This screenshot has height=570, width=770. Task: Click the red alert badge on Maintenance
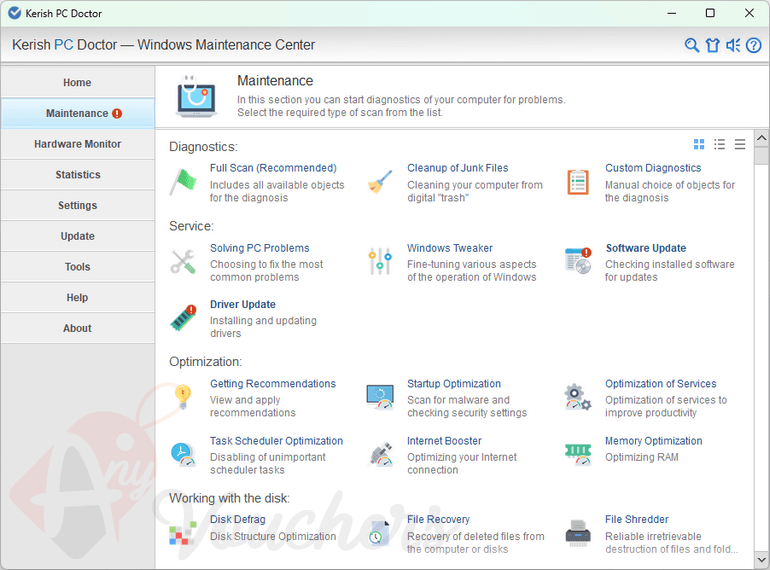[117, 113]
